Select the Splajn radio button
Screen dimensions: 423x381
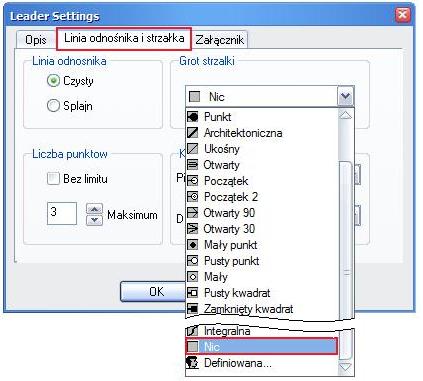pos(53,106)
